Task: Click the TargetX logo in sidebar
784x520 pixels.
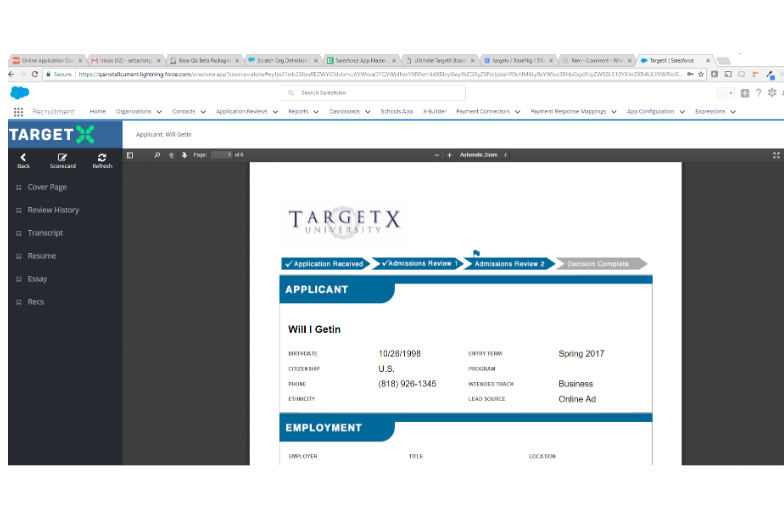Action: coord(52,134)
